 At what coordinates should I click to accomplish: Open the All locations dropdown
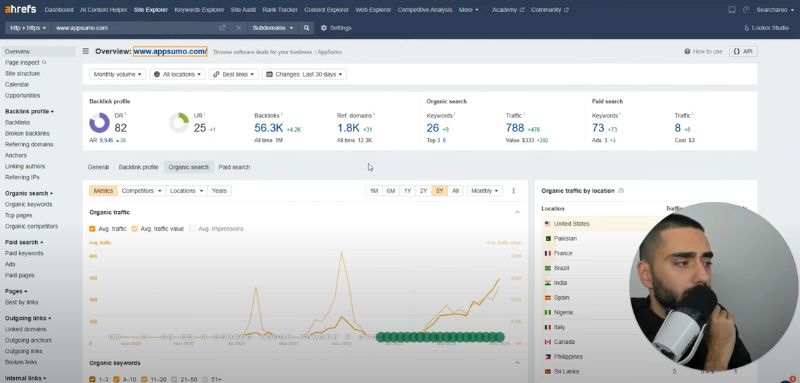pyautogui.click(x=177, y=74)
